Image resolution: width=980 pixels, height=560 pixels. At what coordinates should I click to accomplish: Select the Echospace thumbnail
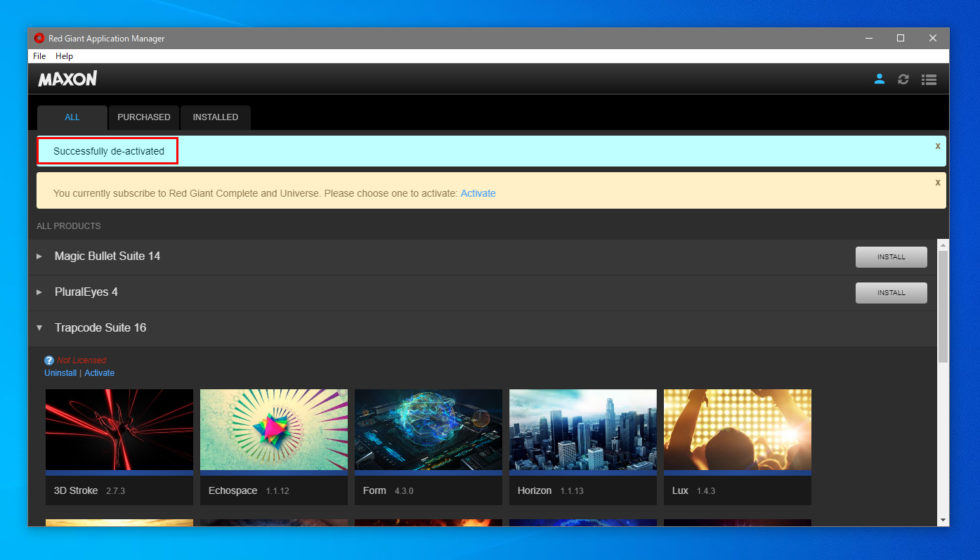[x=274, y=429]
